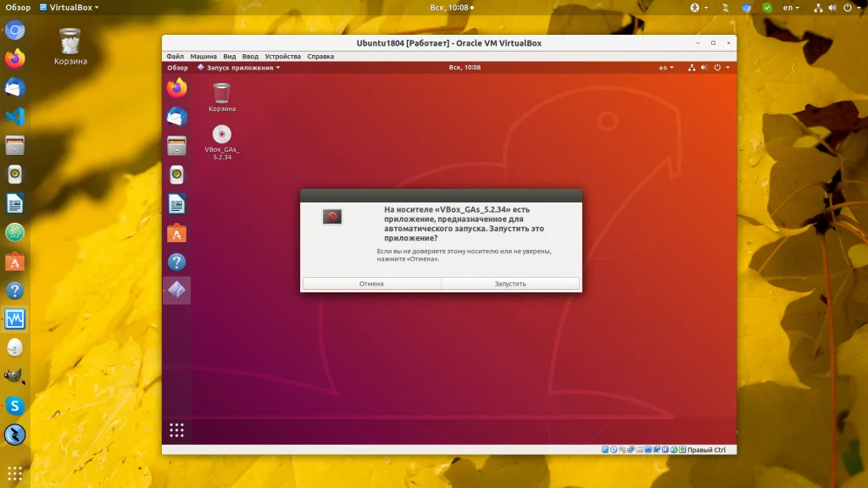
Task: Open the host en keyboard layout dropdown
Action: coord(791,8)
